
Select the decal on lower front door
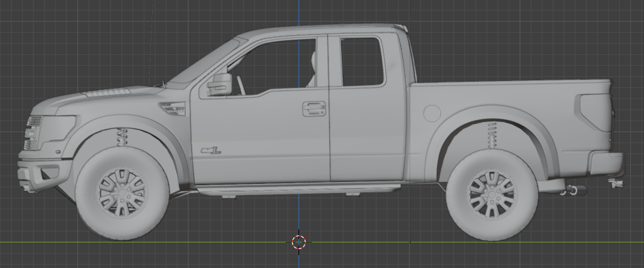[x=211, y=151]
